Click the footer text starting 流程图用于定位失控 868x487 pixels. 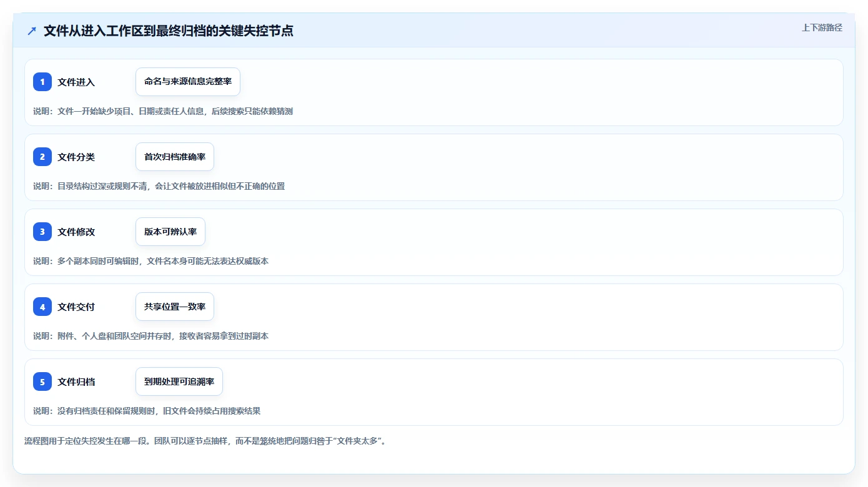[x=205, y=441]
